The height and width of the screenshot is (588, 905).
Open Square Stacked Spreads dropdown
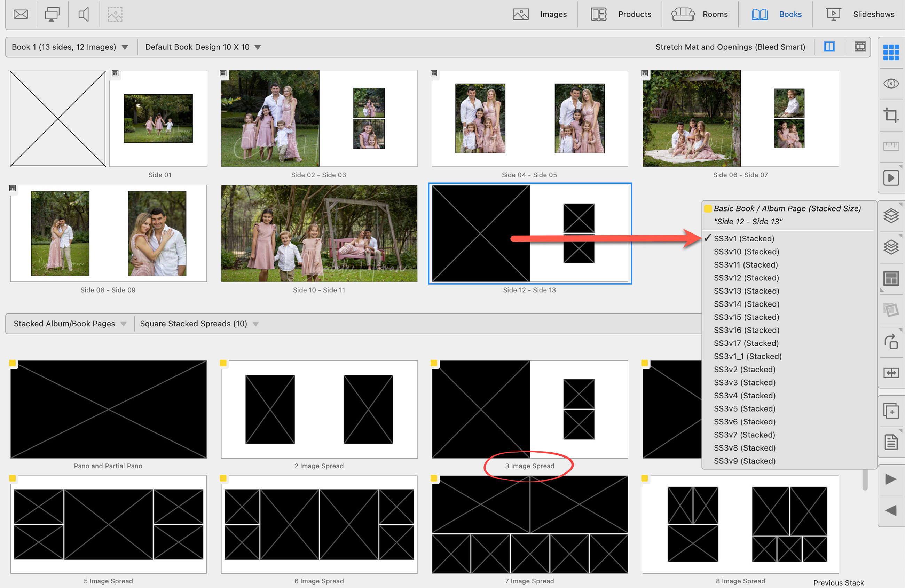click(x=199, y=324)
